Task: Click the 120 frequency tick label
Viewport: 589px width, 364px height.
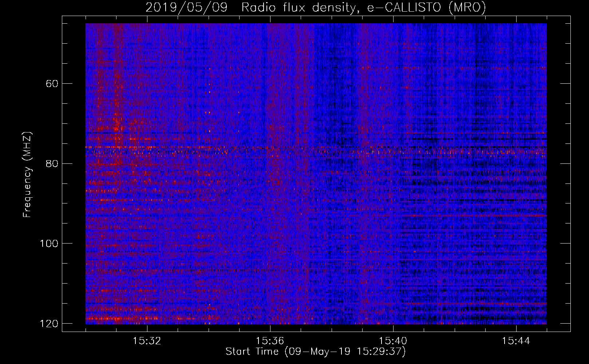Action: pos(49,324)
